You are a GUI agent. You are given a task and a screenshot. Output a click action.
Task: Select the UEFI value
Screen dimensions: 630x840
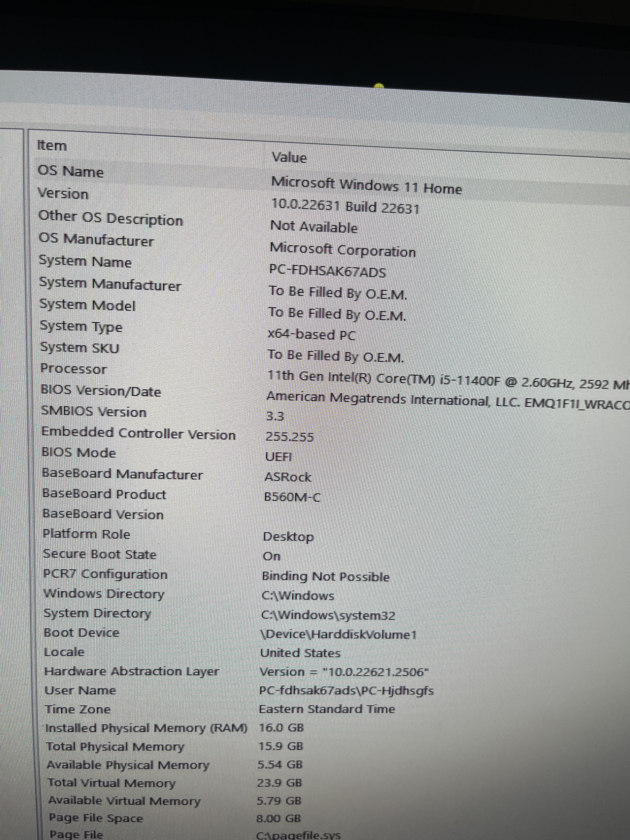pos(279,456)
